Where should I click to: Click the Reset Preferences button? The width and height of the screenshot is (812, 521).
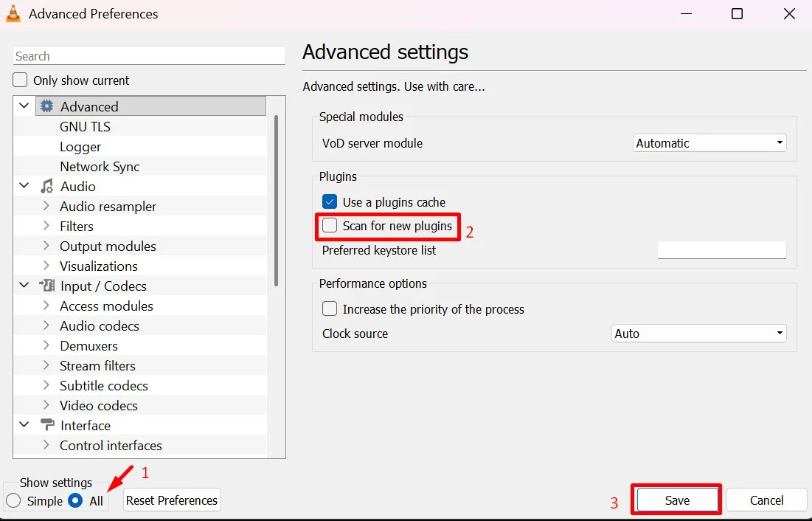point(172,500)
